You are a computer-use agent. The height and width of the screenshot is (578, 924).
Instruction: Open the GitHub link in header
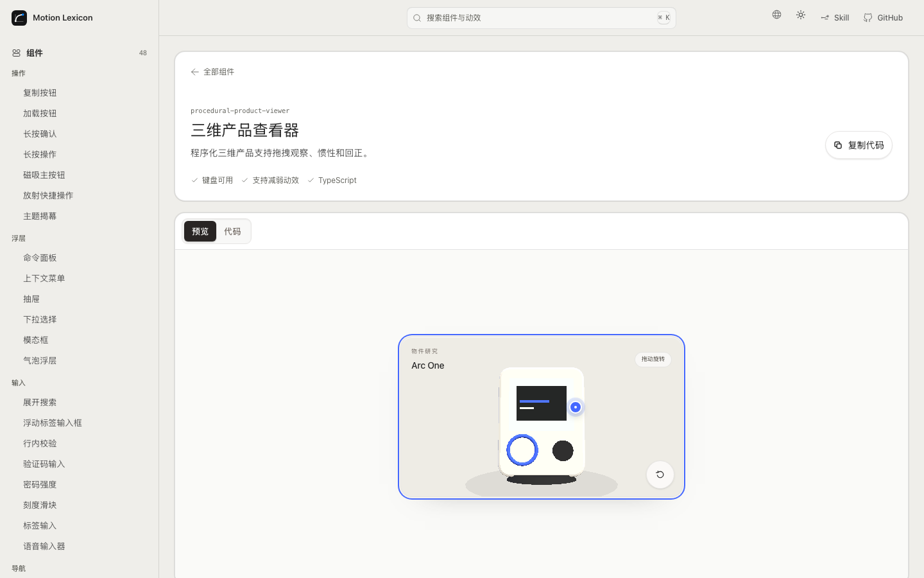click(883, 18)
